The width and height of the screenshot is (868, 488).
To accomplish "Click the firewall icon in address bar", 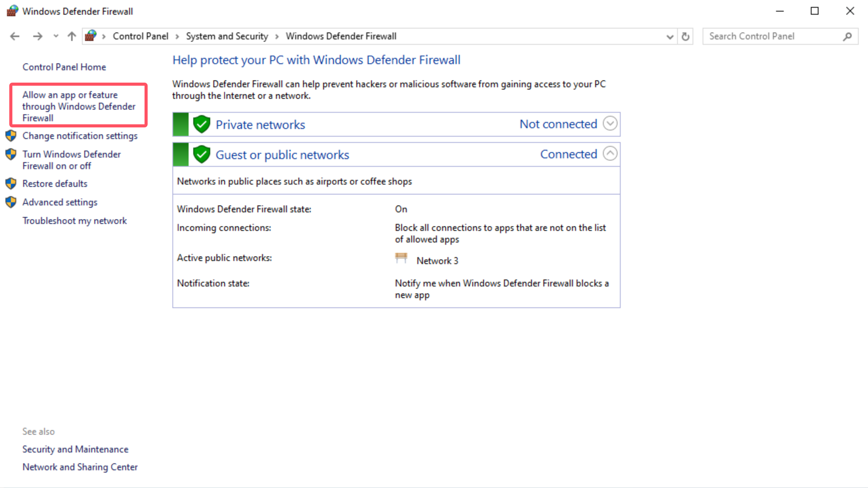I will tap(91, 36).
